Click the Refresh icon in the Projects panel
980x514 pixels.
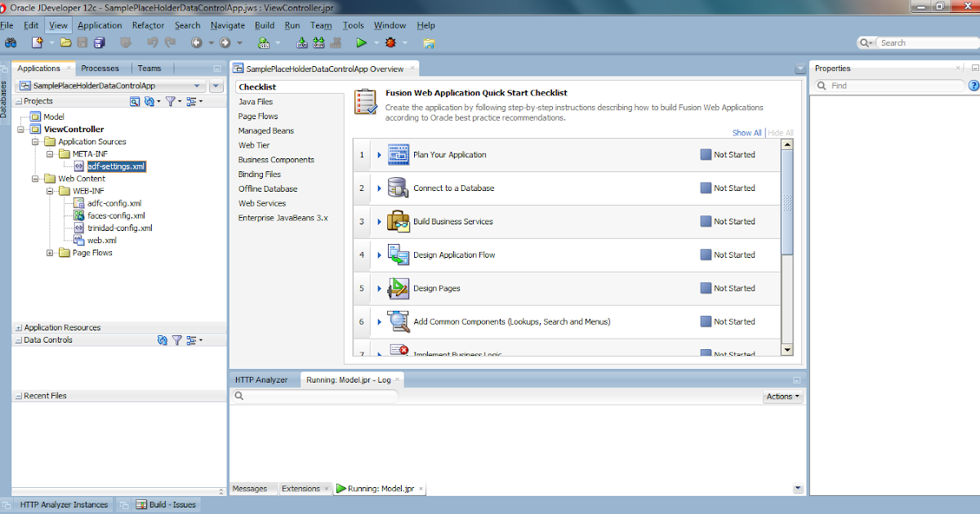pos(149,101)
